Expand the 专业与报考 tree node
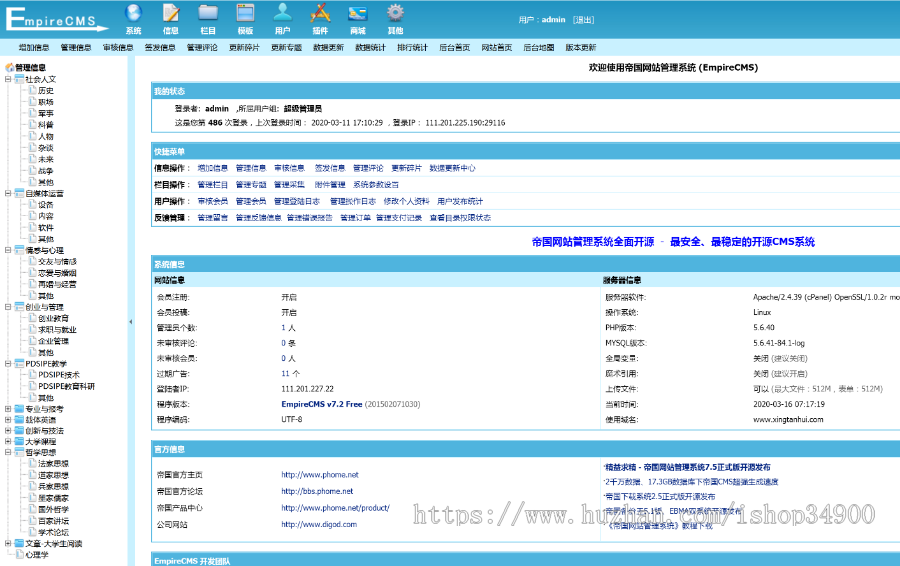Screen dimensions: 900x566 click(x=8, y=409)
